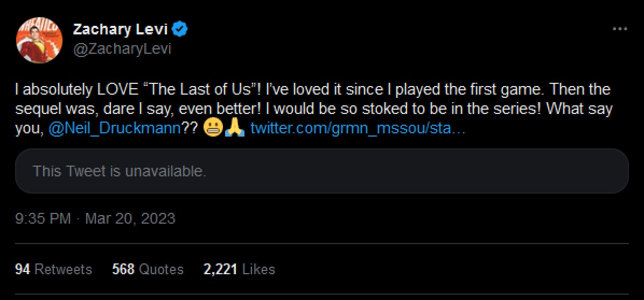This screenshot has width=644, height=300.
Task: View the 568 Quotes list
Action: click(148, 269)
